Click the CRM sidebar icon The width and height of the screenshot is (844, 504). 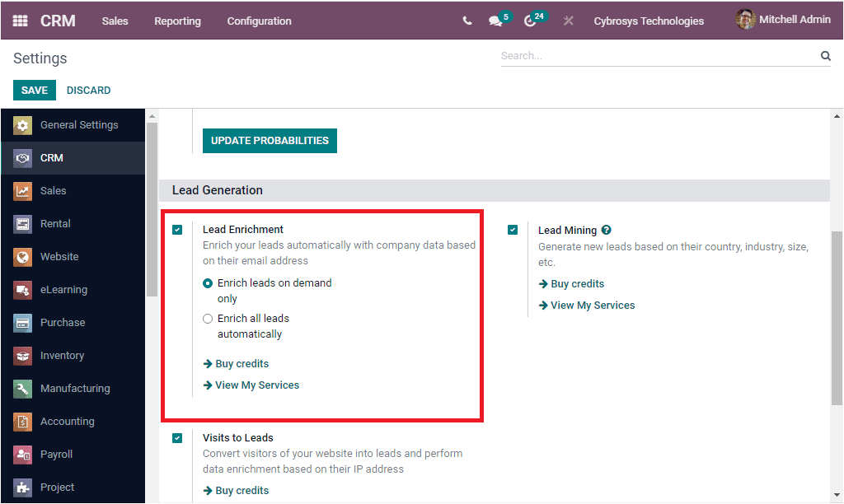tap(23, 157)
